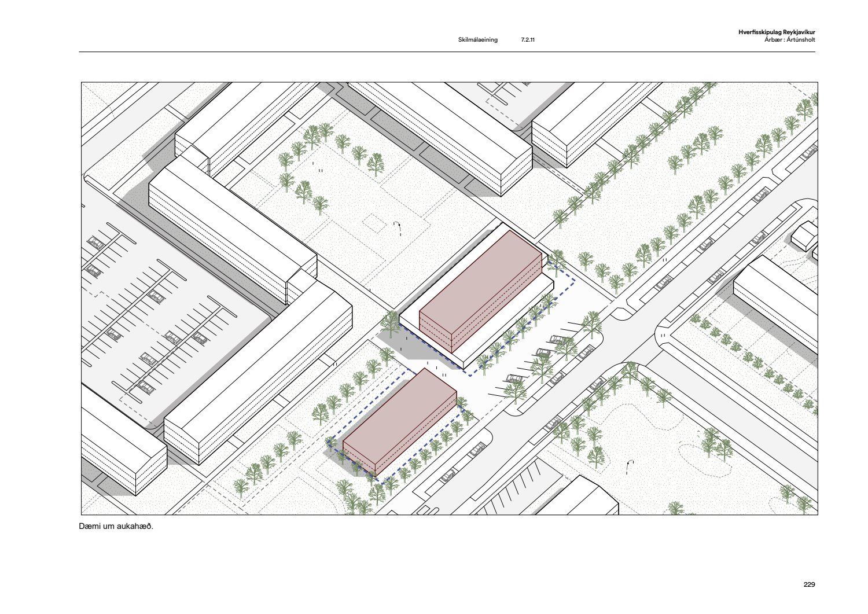This screenshot has width=868, height=614.
Task: Click the caption Dæmi um aukahæð
Action: [x=116, y=527]
